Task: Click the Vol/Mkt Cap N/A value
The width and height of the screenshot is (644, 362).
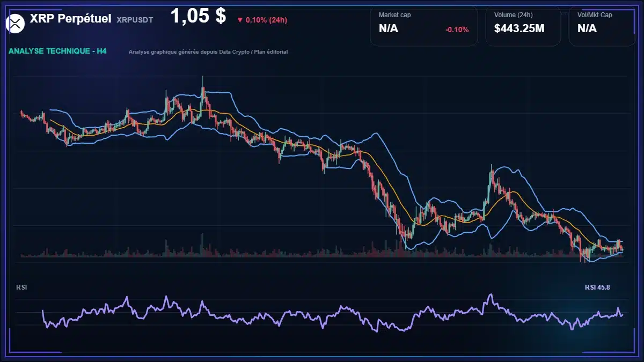Action: coord(587,29)
